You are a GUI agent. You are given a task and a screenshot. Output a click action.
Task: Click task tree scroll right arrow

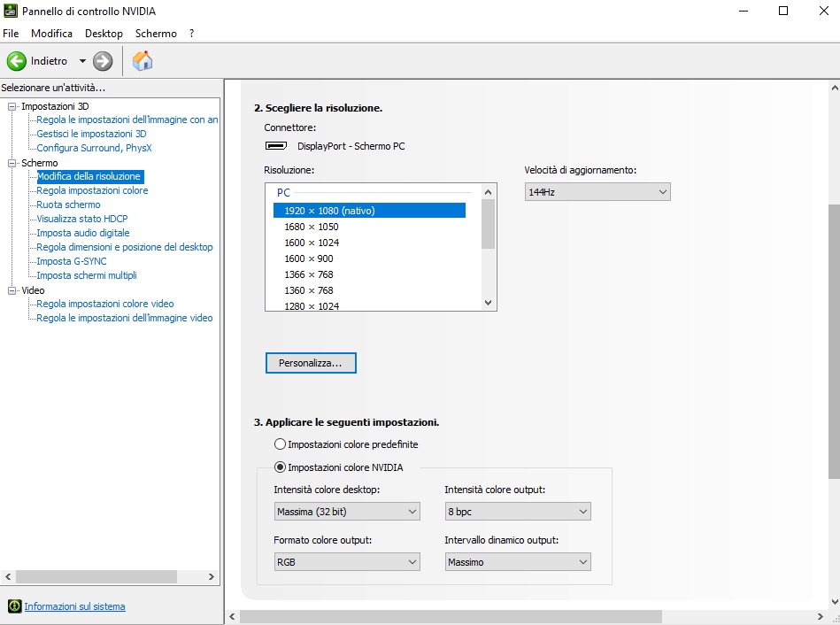click(x=211, y=577)
